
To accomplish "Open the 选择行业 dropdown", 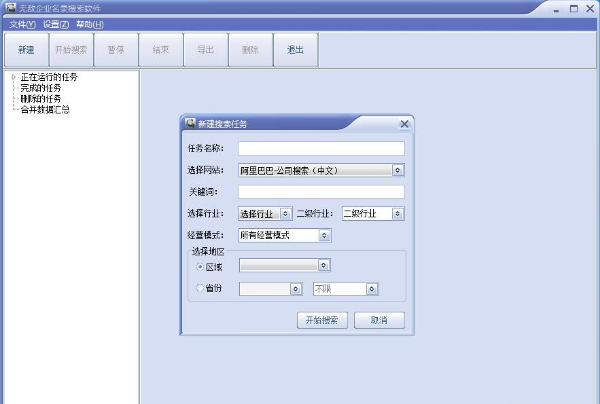I will pyautogui.click(x=286, y=213).
